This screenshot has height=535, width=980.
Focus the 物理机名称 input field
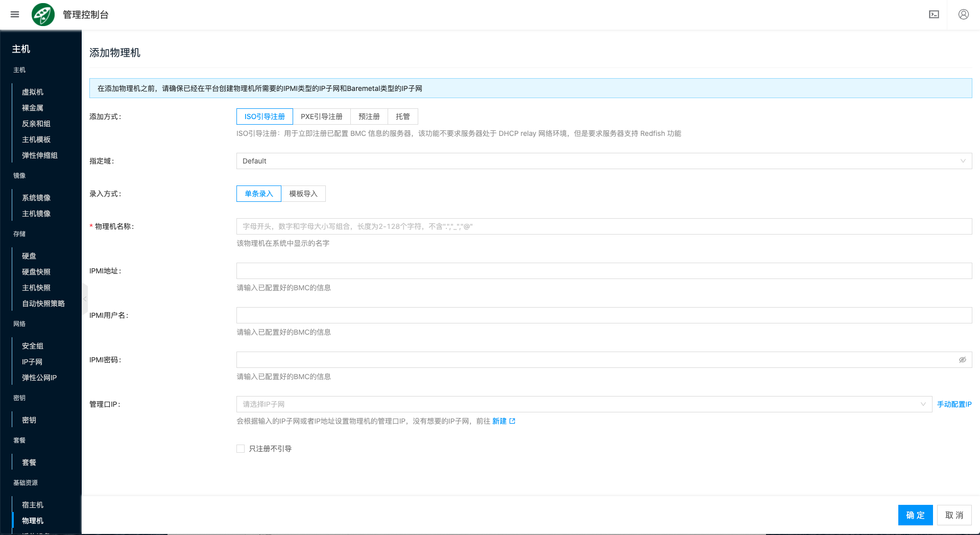pyautogui.click(x=604, y=226)
